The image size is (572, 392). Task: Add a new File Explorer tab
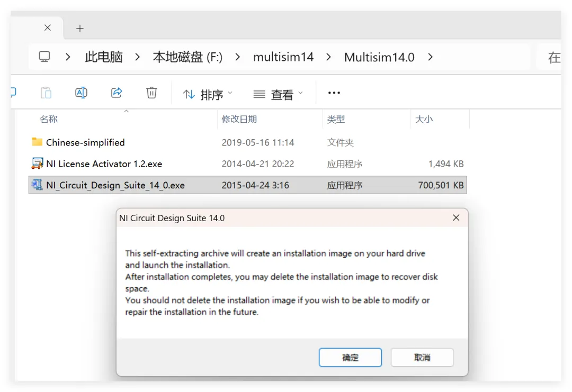pyautogui.click(x=80, y=28)
